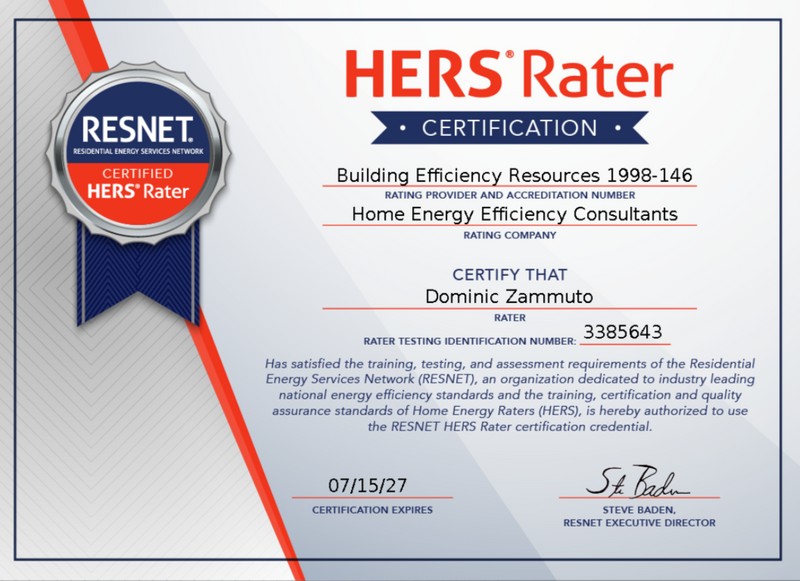The width and height of the screenshot is (800, 581).
Task: Click the 'RATING COMPANY' label
Action: (x=510, y=235)
